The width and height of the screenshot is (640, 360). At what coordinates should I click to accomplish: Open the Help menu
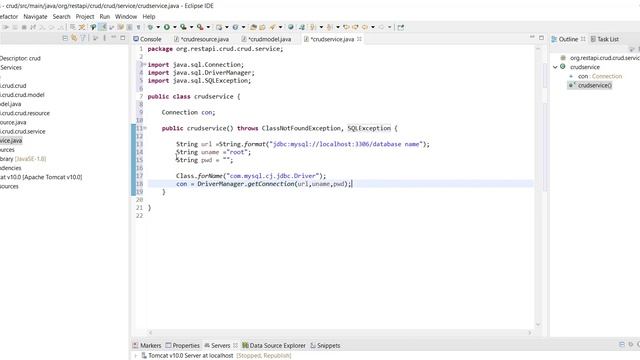[149, 17]
